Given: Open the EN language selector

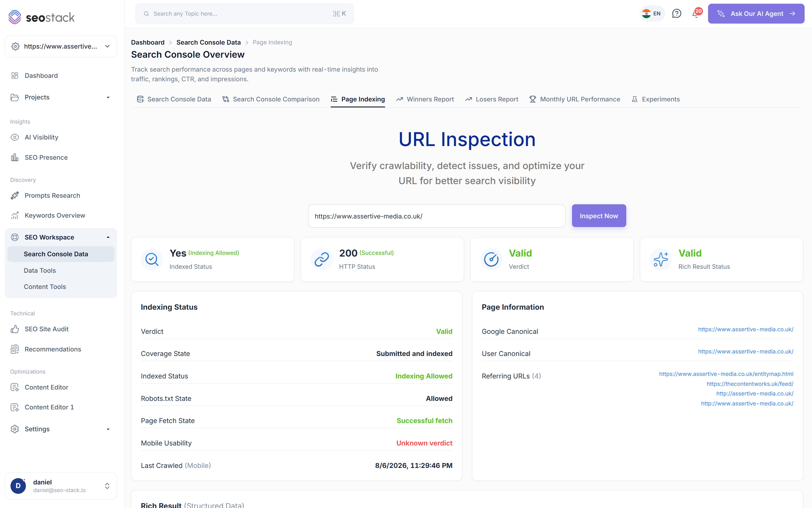Looking at the screenshot, I should (x=652, y=14).
